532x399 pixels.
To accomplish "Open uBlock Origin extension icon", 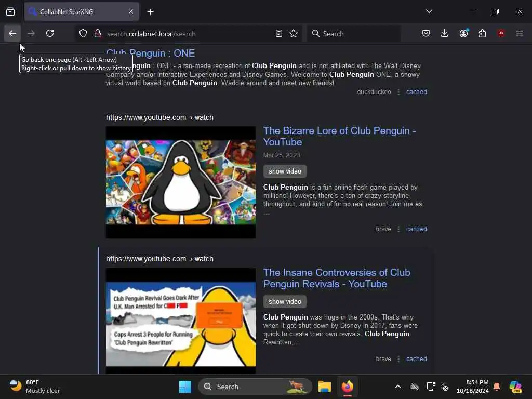I will click(x=501, y=33).
